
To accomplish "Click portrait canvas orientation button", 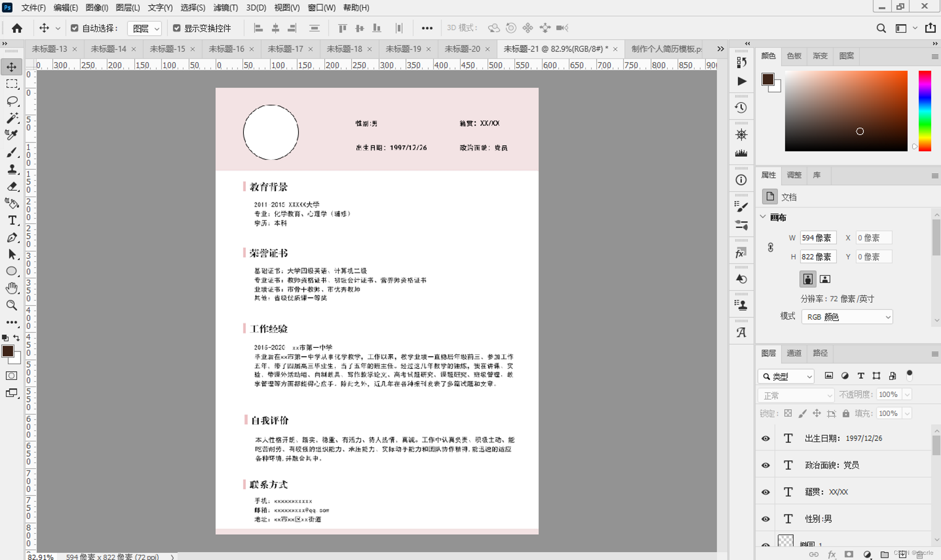I will click(x=808, y=279).
